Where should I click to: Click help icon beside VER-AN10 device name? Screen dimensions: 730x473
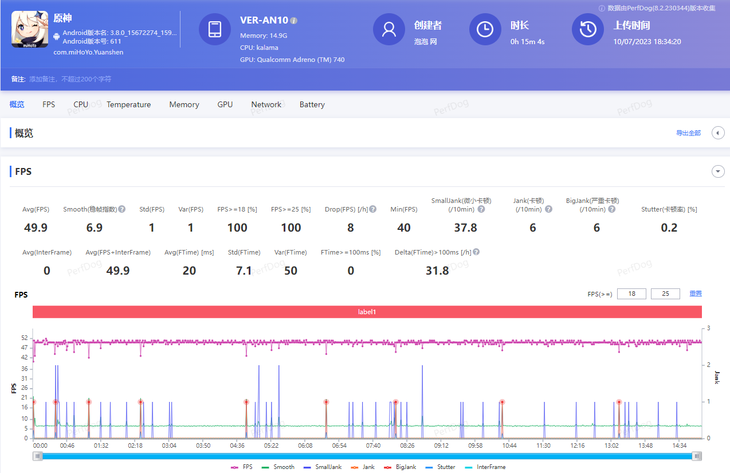point(294,21)
